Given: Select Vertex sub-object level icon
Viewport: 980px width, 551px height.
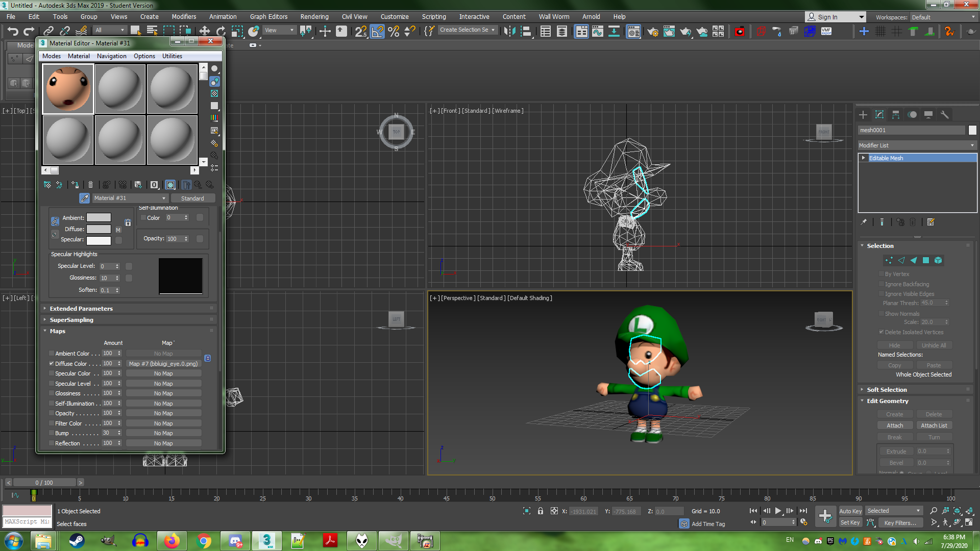Looking at the screenshot, I should pyautogui.click(x=889, y=260).
